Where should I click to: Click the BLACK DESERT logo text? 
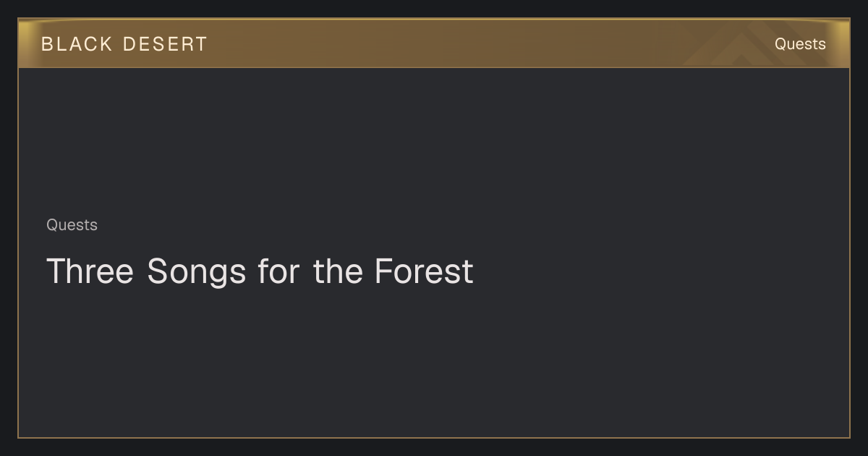coord(124,44)
